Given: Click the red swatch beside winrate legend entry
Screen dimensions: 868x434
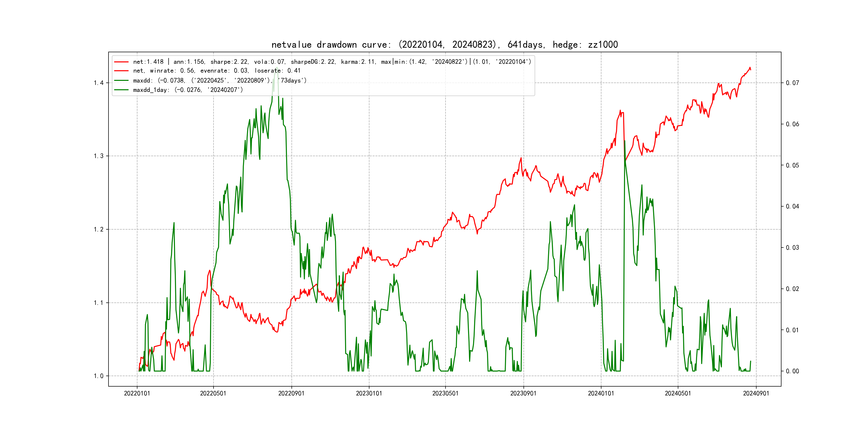Looking at the screenshot, I should [x=121, y=71].
